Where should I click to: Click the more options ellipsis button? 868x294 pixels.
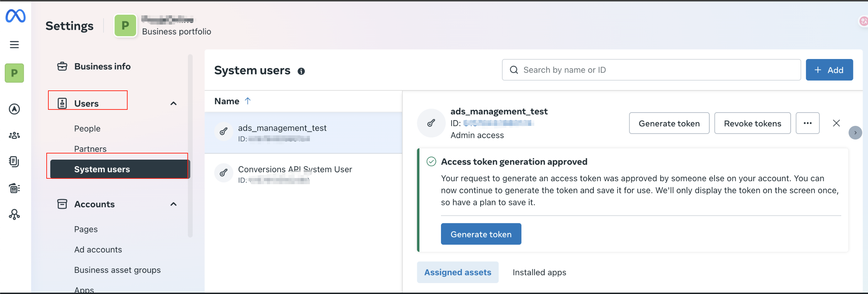pos(807,123)
